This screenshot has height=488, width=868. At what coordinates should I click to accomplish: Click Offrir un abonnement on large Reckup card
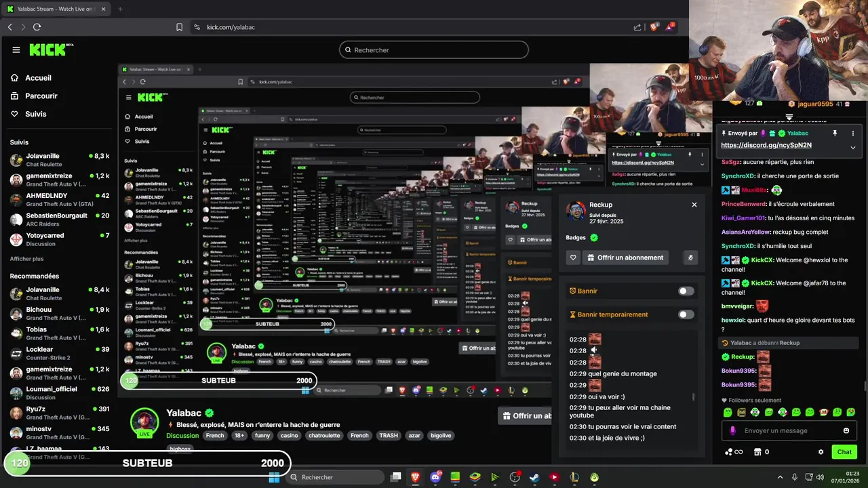coord(625,258)
